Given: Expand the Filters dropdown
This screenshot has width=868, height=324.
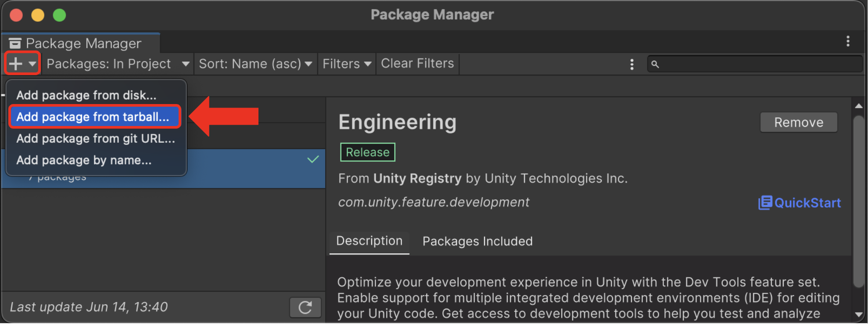Looking at the screenshot, I should coord(347,64).
